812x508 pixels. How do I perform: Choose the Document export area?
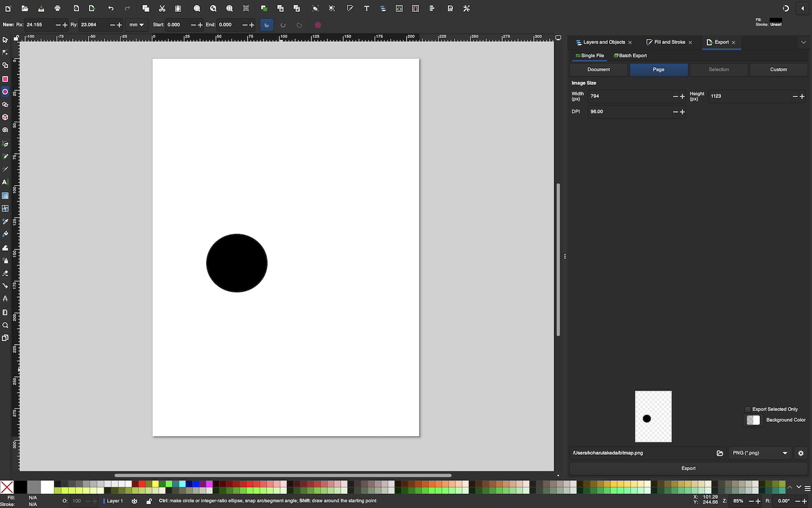click(599, 69)
